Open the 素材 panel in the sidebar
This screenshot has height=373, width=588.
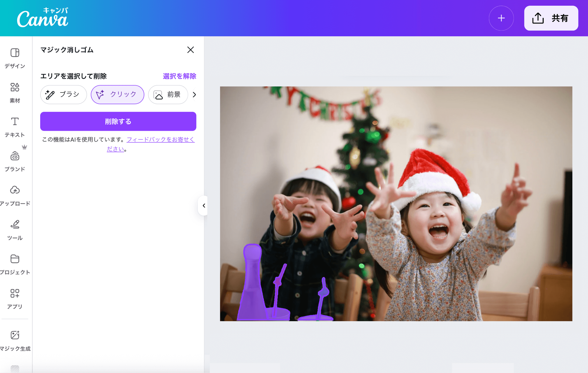click(x=15, y=92)
